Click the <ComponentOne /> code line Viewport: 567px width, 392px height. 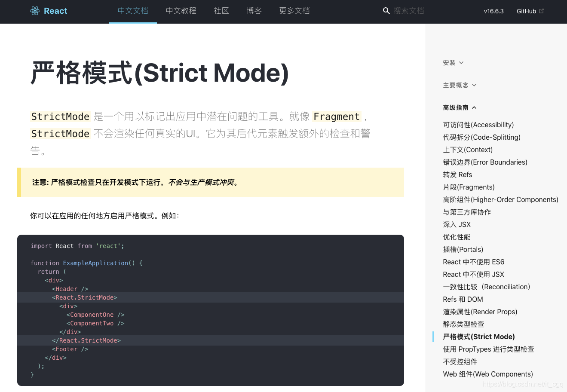[95, 315]
